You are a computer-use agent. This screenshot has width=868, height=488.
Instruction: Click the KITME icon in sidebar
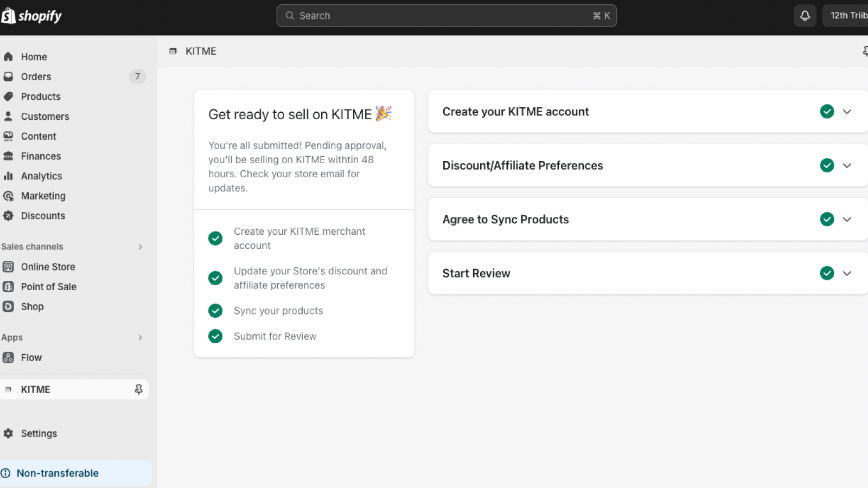[x=8, y=389]
